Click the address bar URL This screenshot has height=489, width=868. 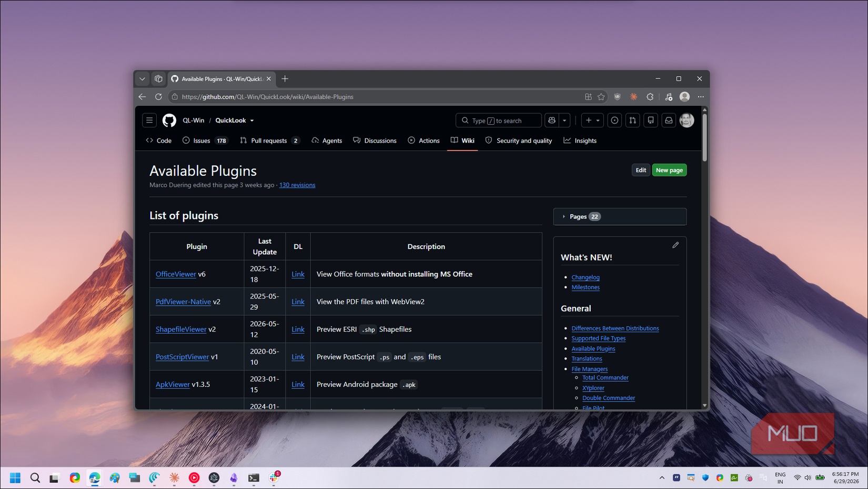(267, 97)
